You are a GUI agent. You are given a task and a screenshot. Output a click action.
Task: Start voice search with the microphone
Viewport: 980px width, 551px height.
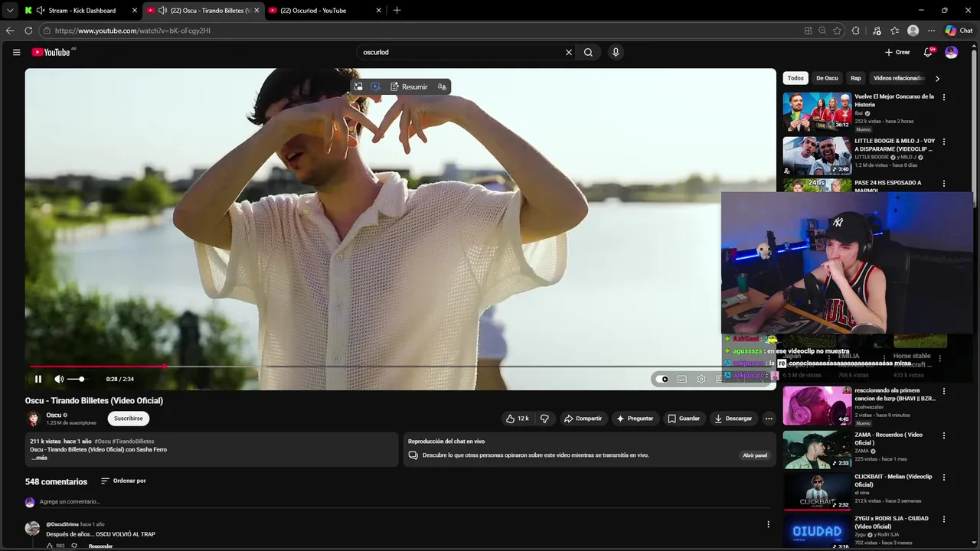point(616,52)
